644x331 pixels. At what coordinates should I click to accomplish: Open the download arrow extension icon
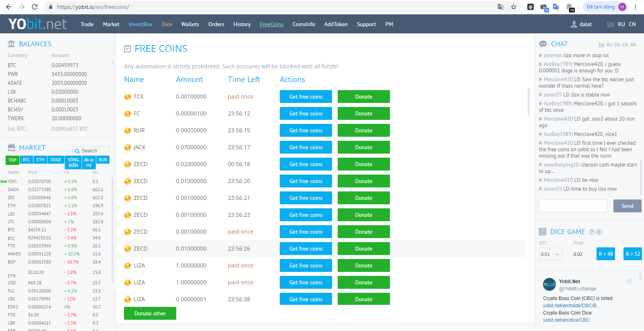tap(530, 7)
